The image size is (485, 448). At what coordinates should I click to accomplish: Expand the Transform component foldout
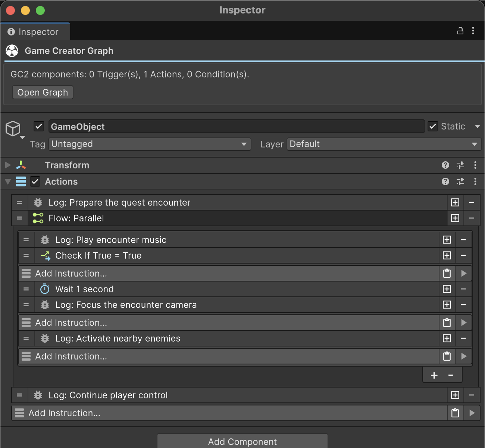(7, 165)
